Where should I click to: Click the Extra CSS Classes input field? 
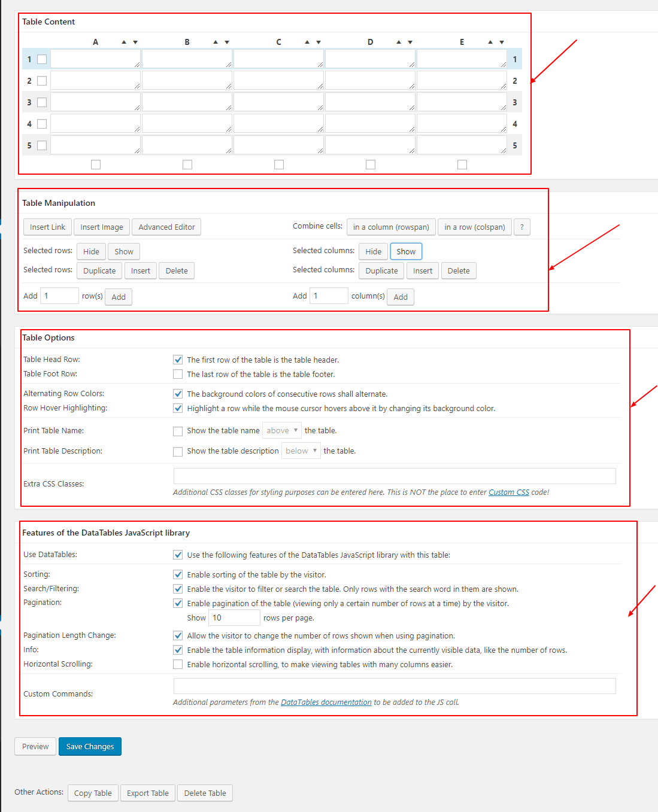click(x=394, y=476)
